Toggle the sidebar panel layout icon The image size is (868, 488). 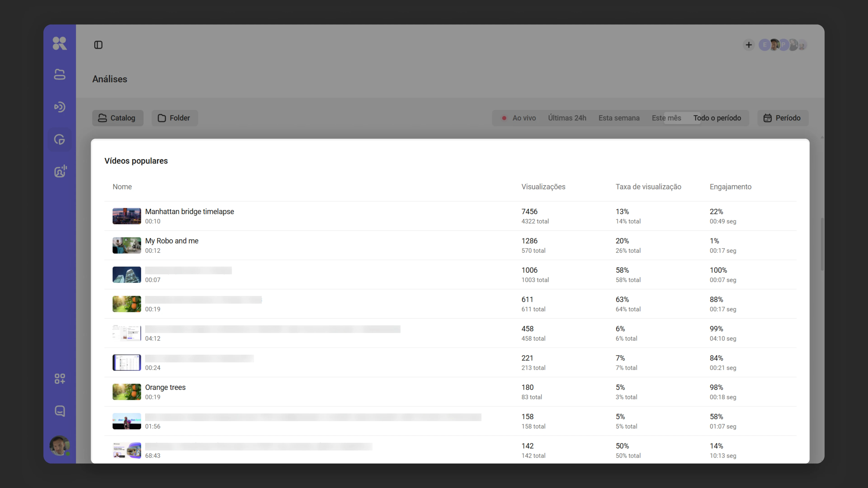coord(98,45)
